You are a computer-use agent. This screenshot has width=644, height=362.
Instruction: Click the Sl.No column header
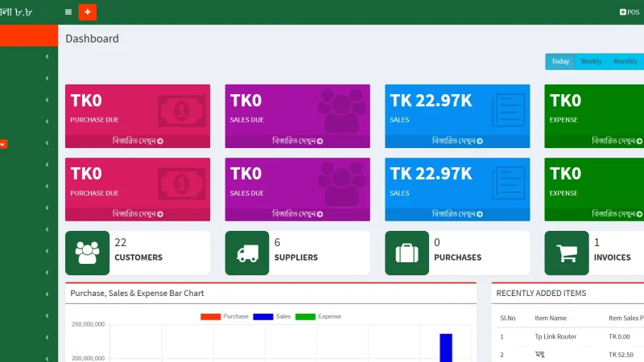point(508,318)
